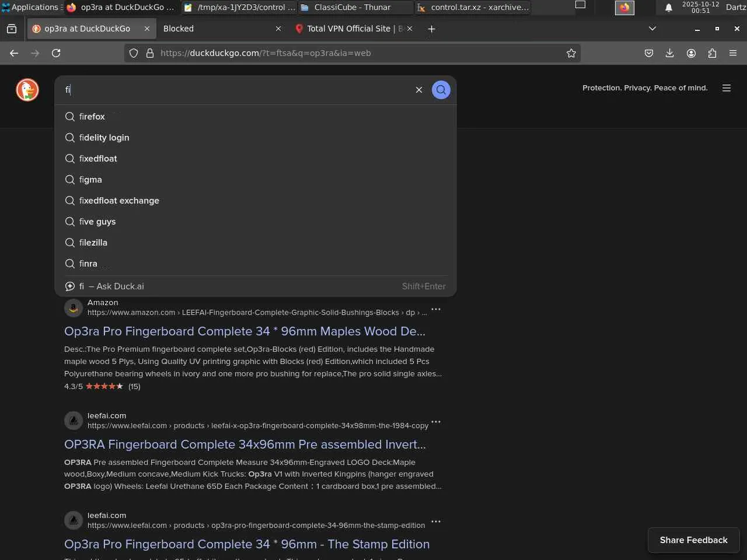
Task: Open Firefox application menu
Action: [x=733, y=53]
